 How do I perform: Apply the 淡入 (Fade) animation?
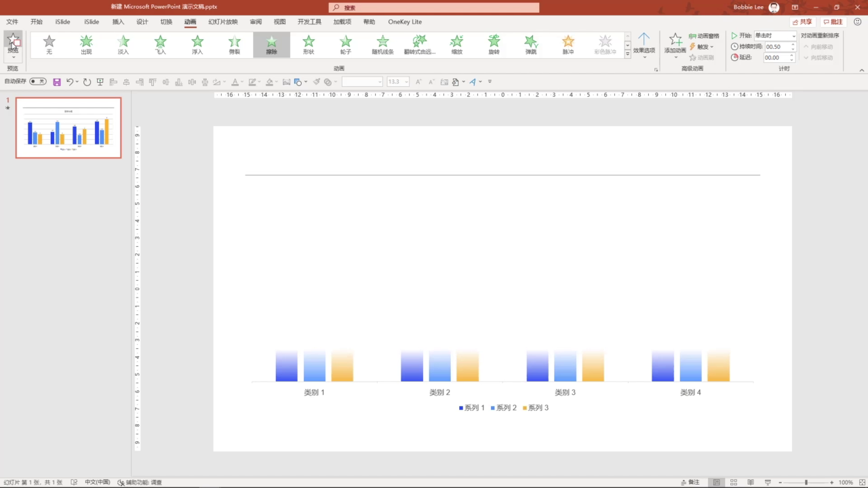123,45
